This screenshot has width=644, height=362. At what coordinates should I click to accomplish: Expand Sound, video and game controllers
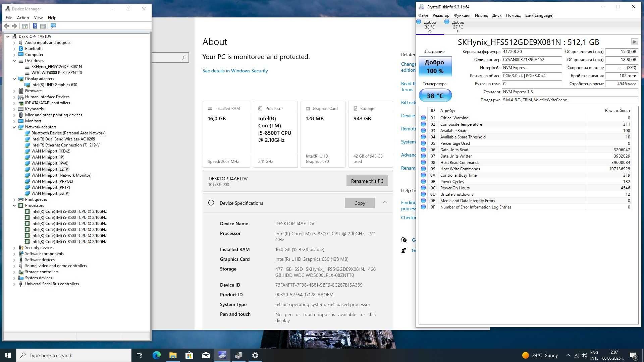pyautogui.click(x=14, y=266)
